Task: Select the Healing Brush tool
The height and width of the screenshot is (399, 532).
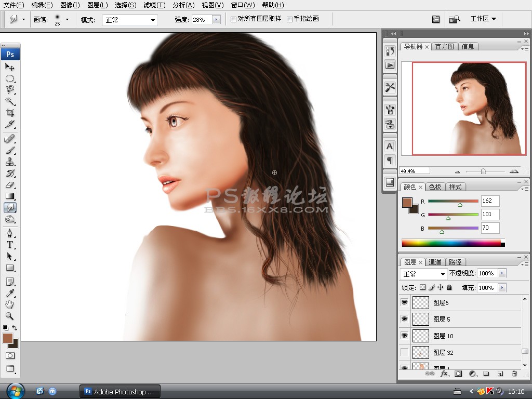Action: click(x=10, y=139)
